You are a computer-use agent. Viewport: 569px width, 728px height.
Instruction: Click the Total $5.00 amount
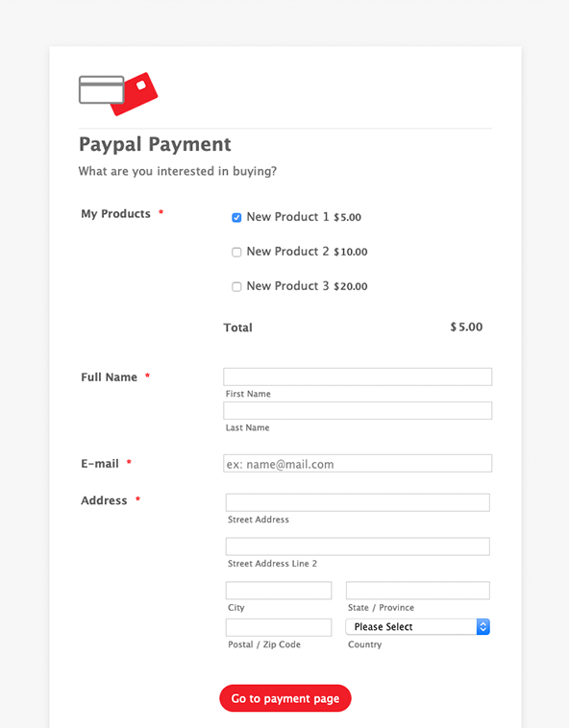466,327
